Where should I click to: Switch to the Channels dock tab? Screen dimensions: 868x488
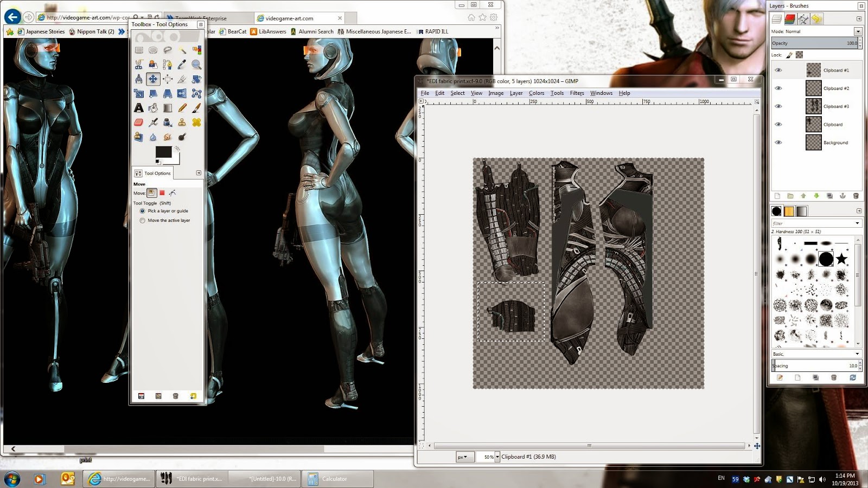pyautogui.click(x=790, y=19)
